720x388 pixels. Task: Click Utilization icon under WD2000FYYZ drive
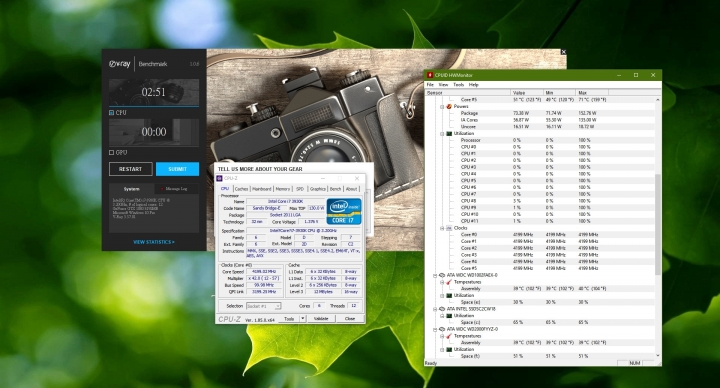point(449,349)
